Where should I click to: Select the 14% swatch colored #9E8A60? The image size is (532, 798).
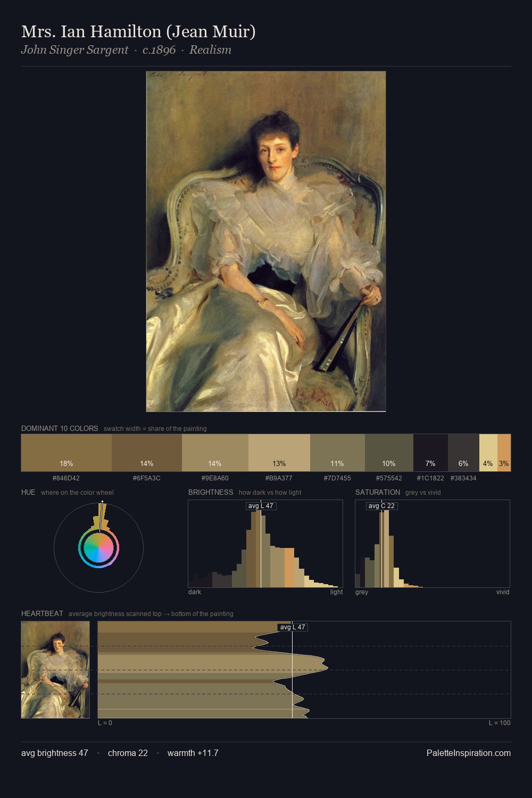[x=215, y=453]
